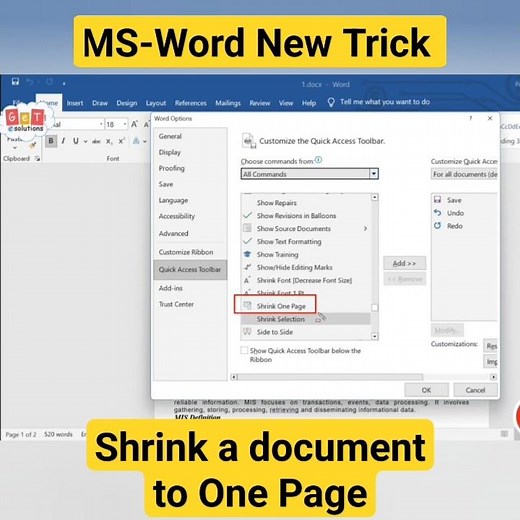
Task: Apply Underline formatting in the ribbon
Action: point(76,141)
